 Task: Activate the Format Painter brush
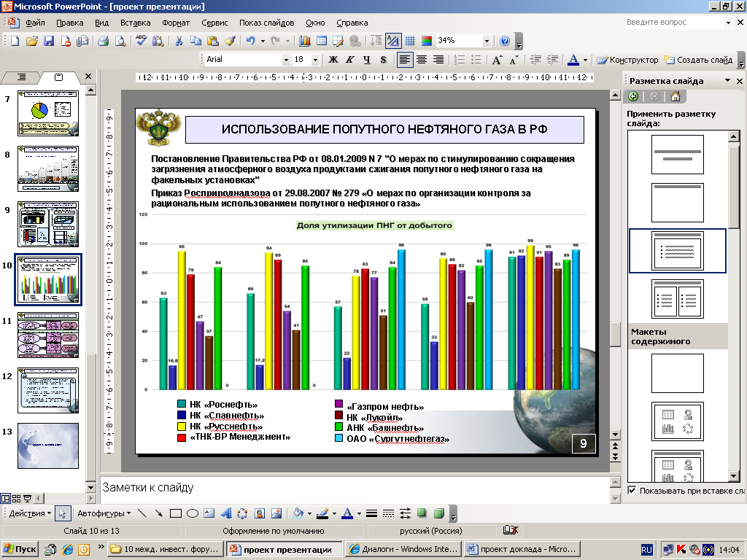pos(230,41)
